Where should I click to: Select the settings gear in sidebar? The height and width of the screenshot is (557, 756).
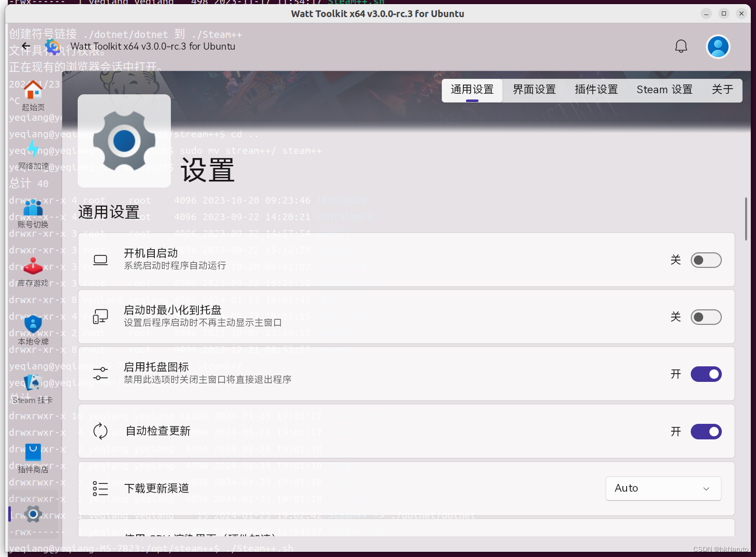point(33,514)
